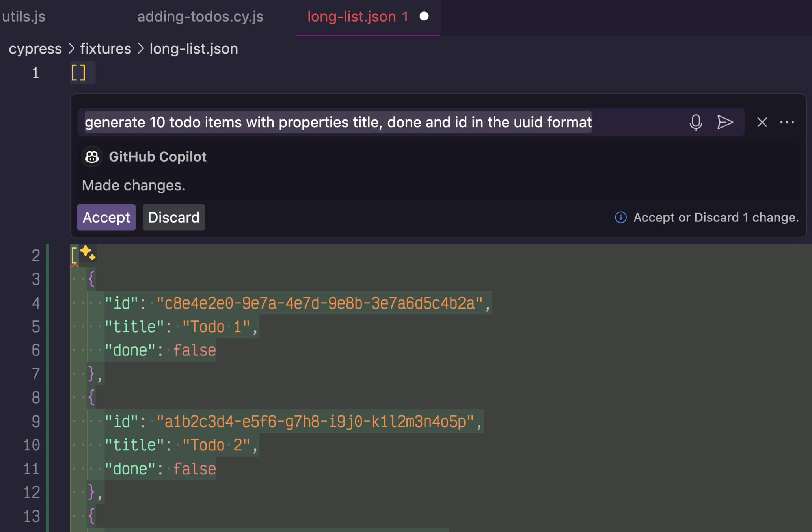The width and height of the screenshot is (812, 532).
Task: Open the three-dots more actions menu
Action: pyautogui.click(x=787, y=123)
